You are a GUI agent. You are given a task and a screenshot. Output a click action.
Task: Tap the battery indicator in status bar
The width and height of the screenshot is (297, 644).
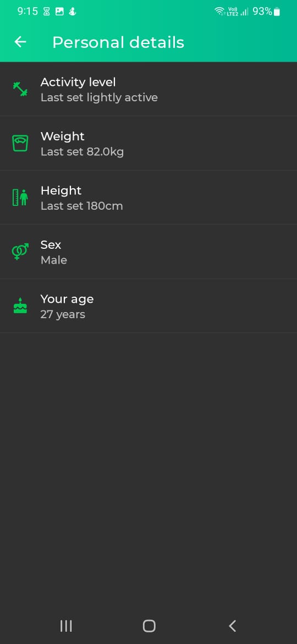tap(277, 12)
